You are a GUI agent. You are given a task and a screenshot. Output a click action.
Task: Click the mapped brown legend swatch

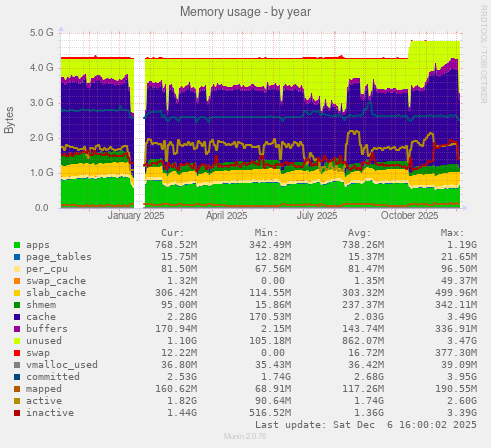[17, 389]
